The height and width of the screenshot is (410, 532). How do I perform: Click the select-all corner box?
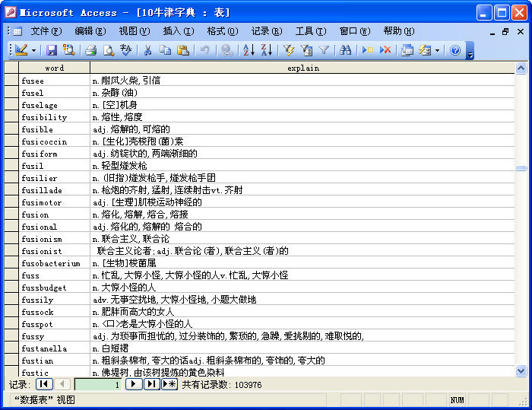pyautogui.click(x=11, y=68)
